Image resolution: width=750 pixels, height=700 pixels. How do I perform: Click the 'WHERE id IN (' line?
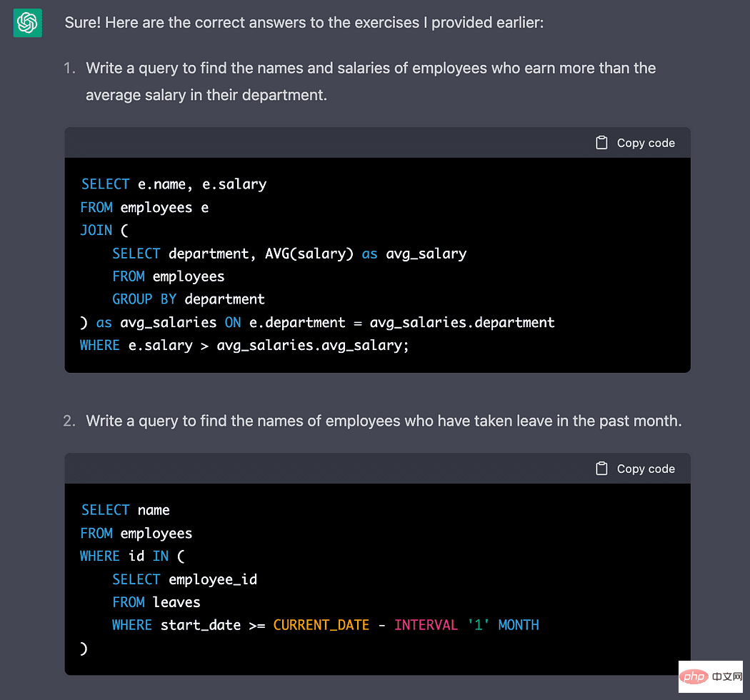pyautogui.click(x=132, y=556)
